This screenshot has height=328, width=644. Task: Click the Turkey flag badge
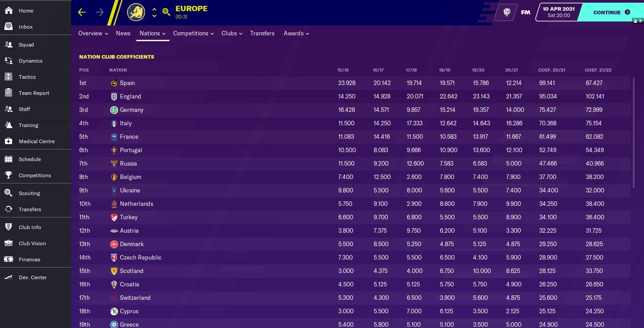(x=114, y=217)
